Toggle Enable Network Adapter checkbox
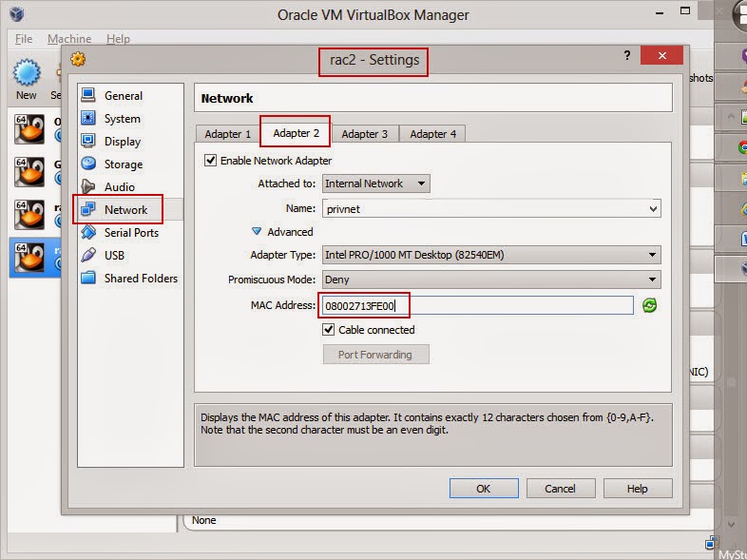747x560 pixels. (210, 160)
